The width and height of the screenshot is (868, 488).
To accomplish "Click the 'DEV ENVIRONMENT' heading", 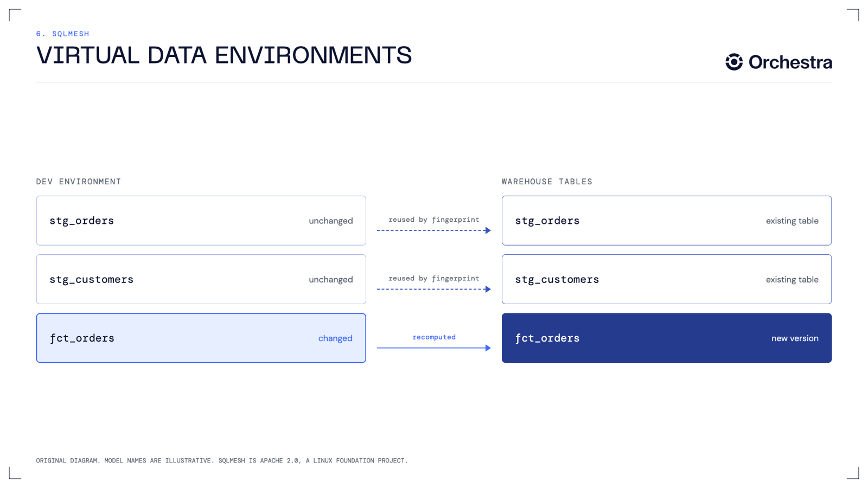I will 79,182.
